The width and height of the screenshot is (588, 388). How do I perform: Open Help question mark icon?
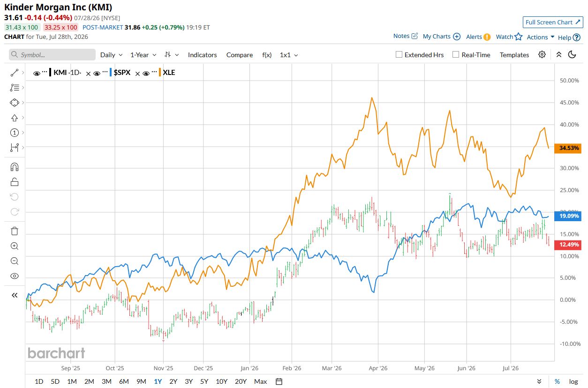click(577, 37)
